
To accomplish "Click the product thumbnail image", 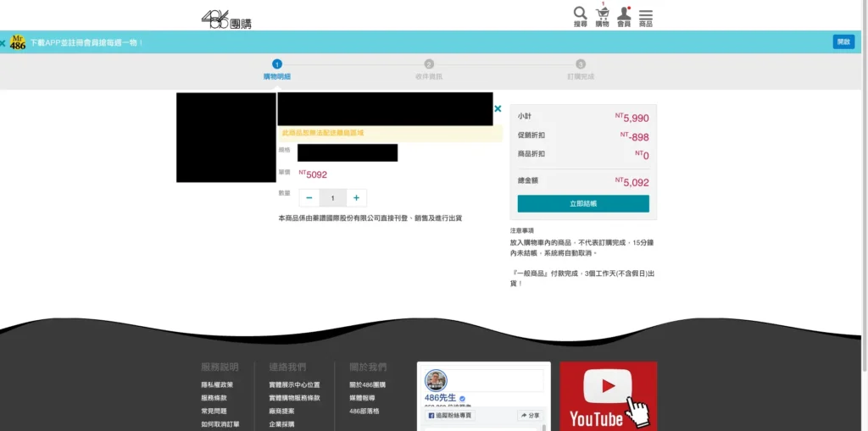I will click(x=225, y=137).
